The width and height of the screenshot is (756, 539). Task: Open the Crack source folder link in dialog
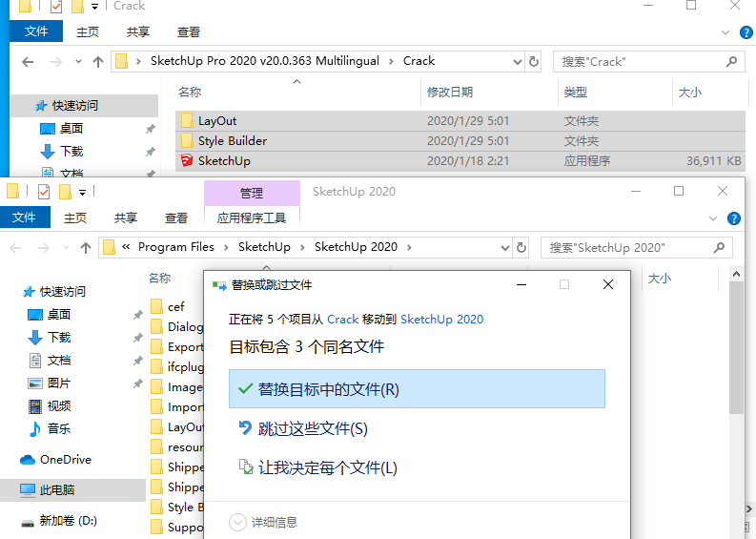(343, 320)
